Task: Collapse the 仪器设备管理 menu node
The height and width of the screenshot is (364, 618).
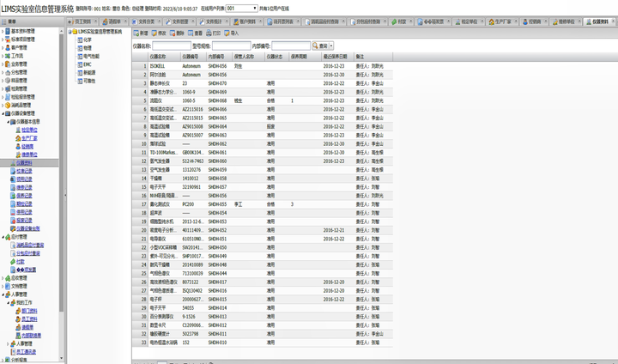Action: click(3, 113)
